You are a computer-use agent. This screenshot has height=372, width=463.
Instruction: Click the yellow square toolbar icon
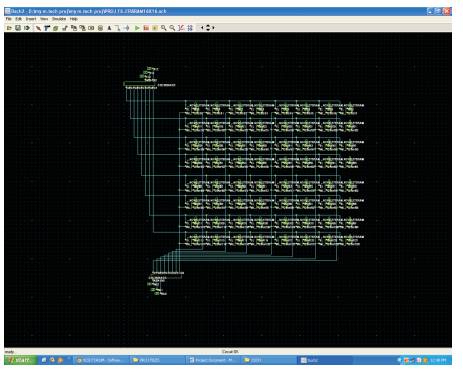[x=155, y=28]
